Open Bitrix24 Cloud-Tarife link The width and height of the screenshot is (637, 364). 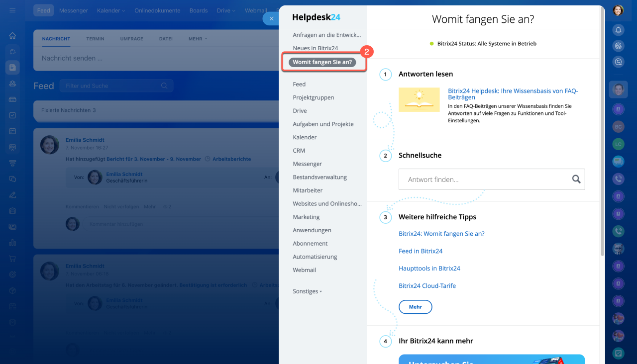427,286
